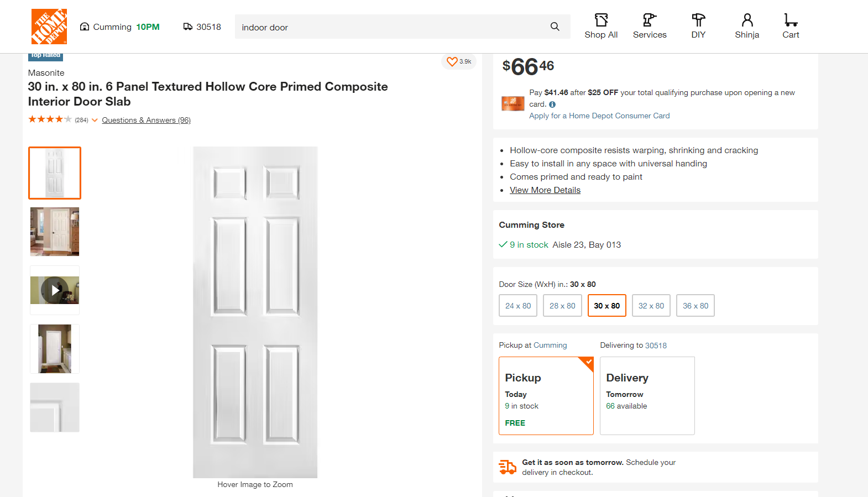This screenshot has width=868, height=497.
Task: Select the 32 x 80 door size
Action: (x=651, y=306)
